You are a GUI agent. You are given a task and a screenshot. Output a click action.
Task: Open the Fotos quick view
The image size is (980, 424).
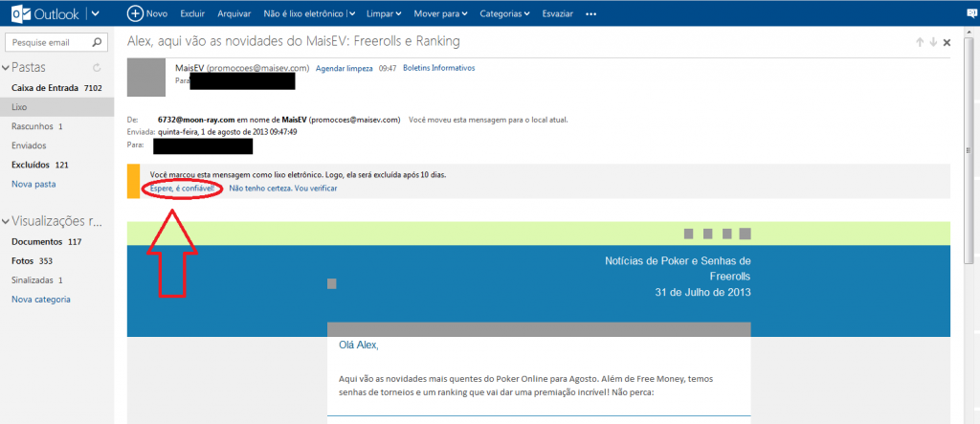pos(33,260)
